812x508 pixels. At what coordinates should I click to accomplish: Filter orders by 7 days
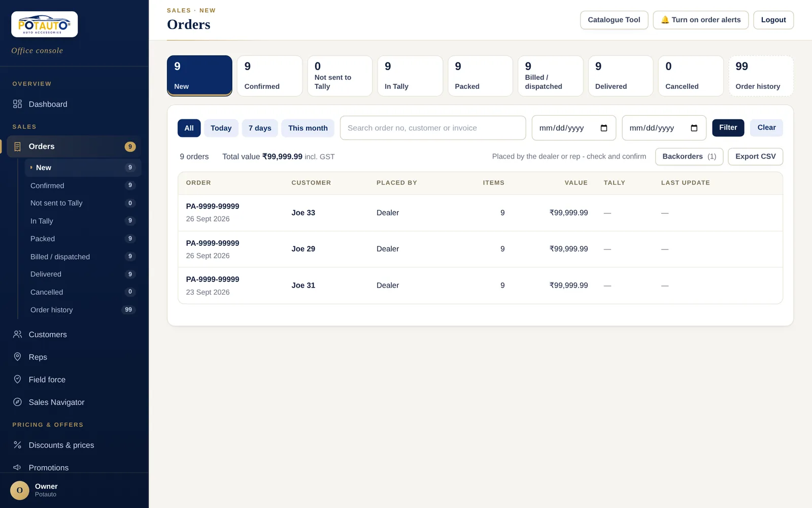coord(260,128)
